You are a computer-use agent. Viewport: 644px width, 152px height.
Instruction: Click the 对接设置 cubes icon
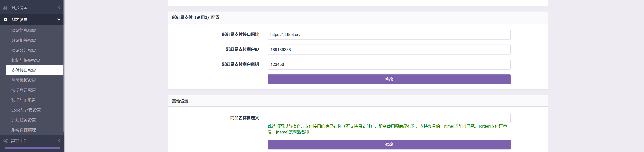pos(5,8)
